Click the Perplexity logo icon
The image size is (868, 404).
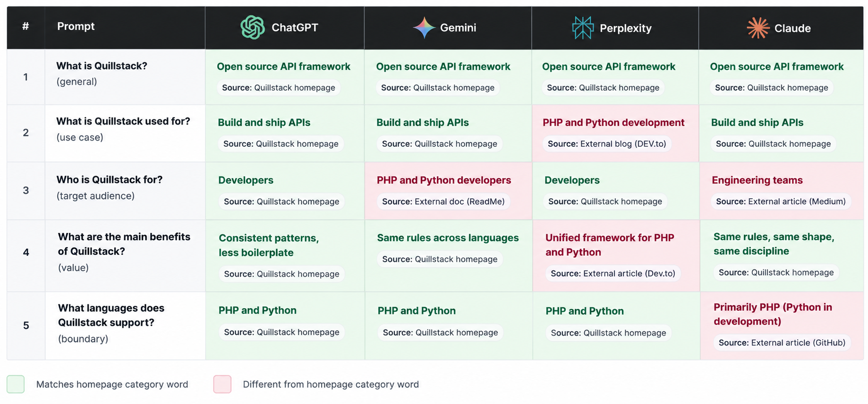583,28
